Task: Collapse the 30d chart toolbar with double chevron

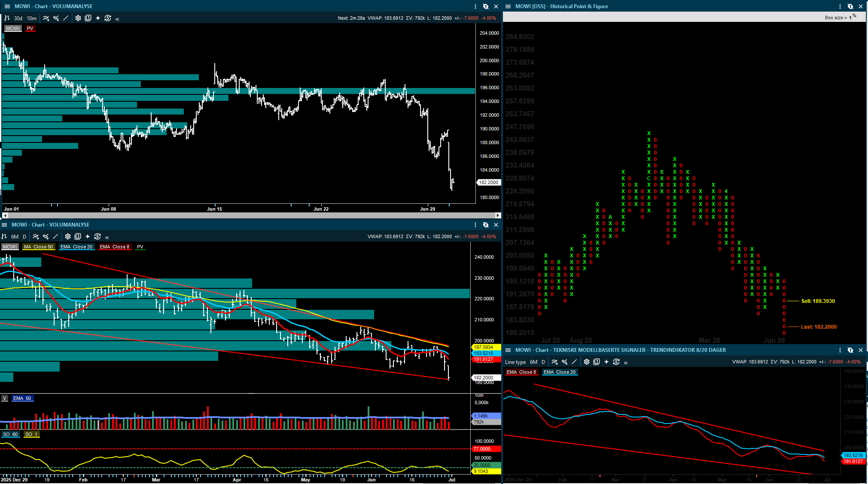Action: 117,18
